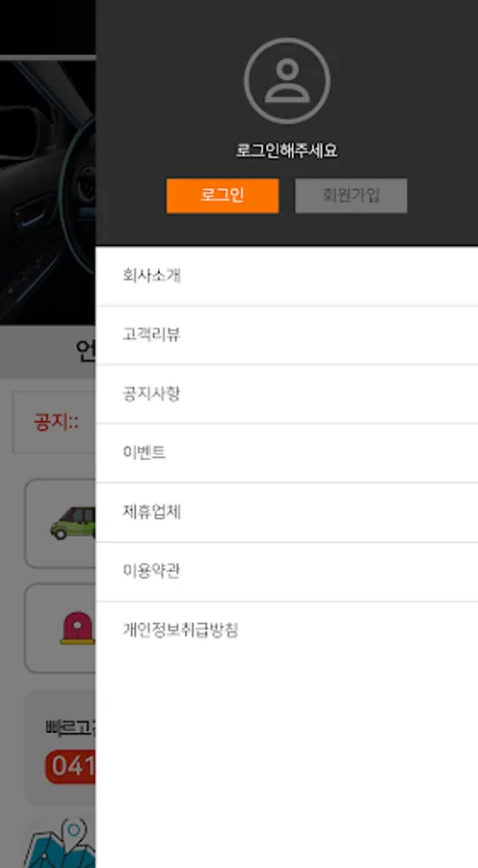Open 회사소개 menu item

tap(286, 276)
